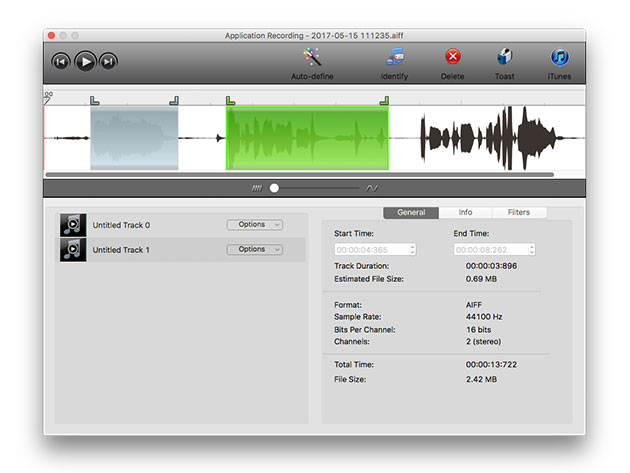Click the Untitled Track 0 album artwork icon

tap(73, 225)
